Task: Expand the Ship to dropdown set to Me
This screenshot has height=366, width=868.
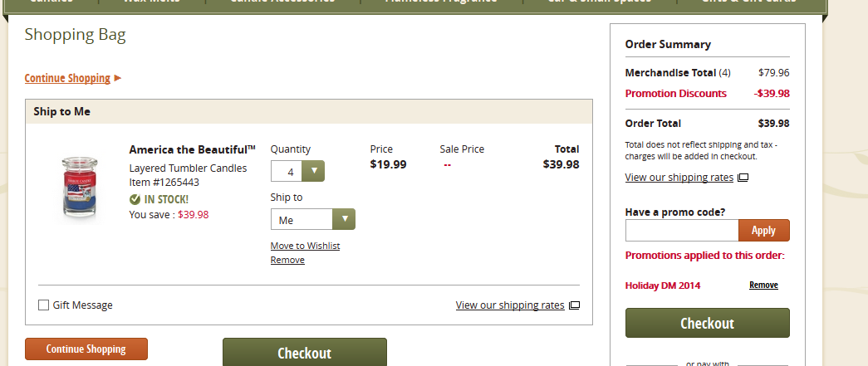Action: click(313, 219)
